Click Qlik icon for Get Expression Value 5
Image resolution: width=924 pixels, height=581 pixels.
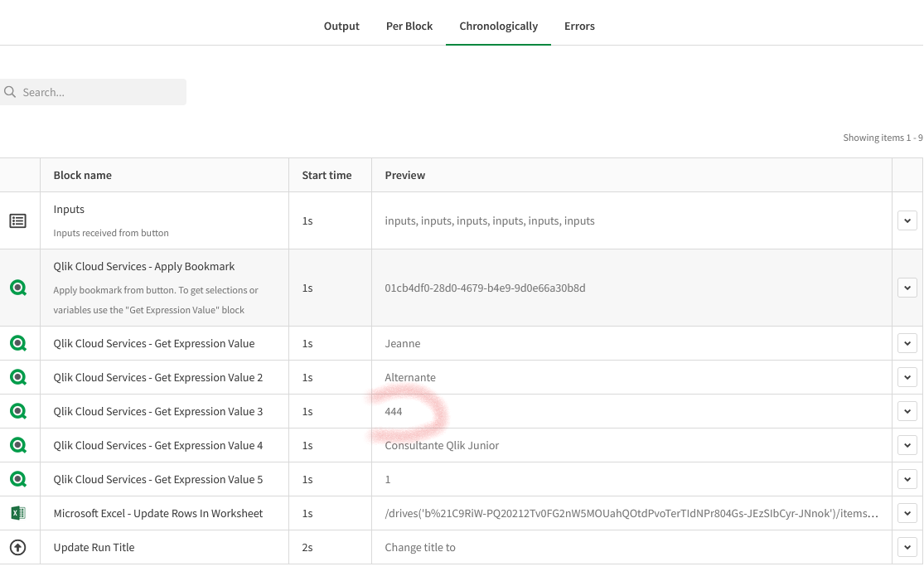(x=17, y=479)
